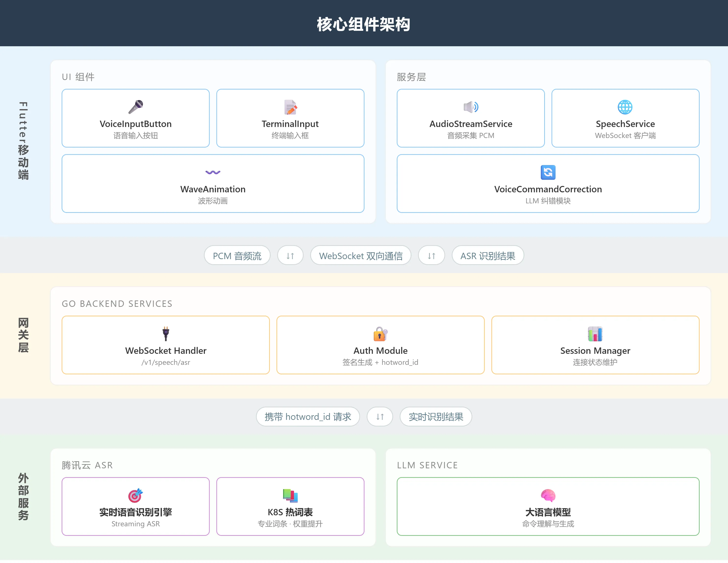The height and width of the screenshot is (563, 728).
Task: Click the pink brain icon above 大语言模型
Action: [548, 495]
